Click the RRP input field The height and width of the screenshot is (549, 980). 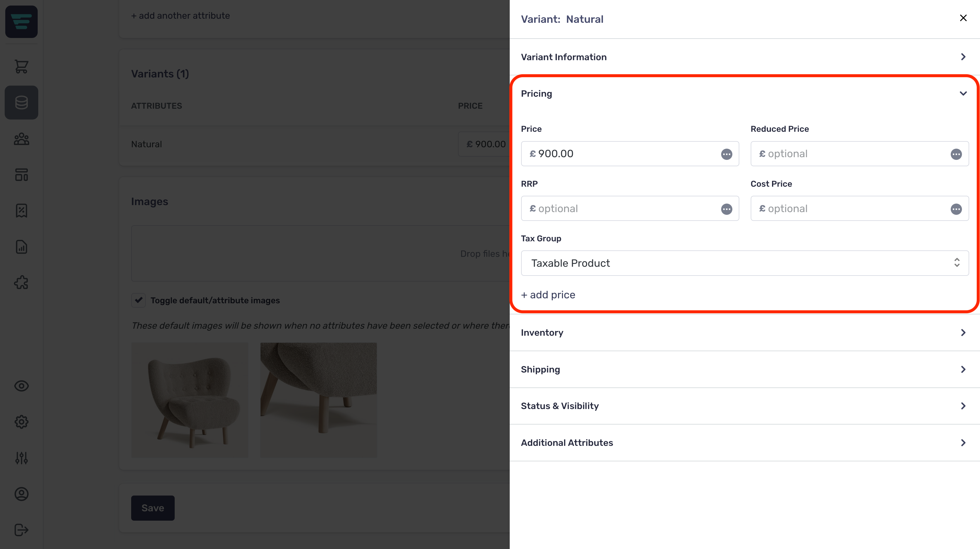[629, 209]
